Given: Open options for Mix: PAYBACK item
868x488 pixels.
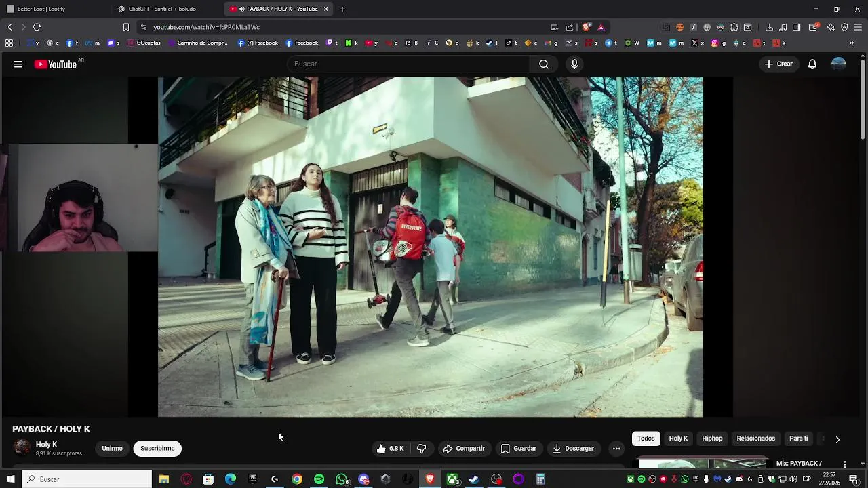Looking at the screenshot, I should tap(845, 464).
